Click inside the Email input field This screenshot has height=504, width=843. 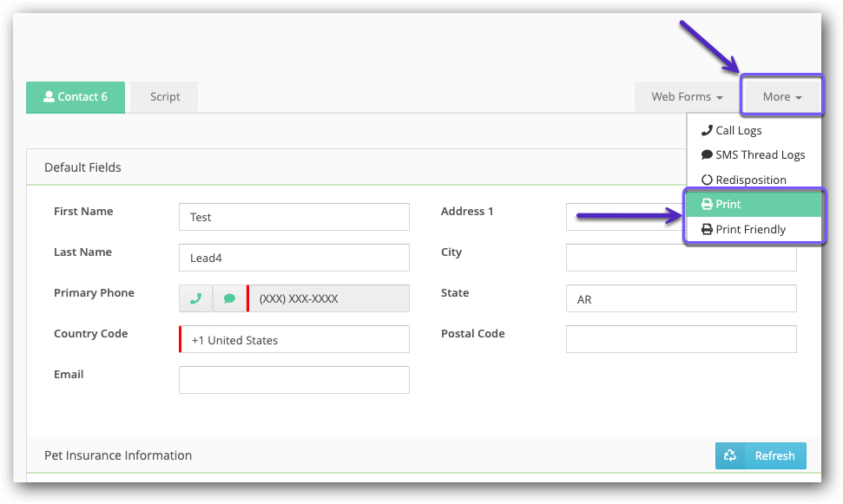coord(293,379)
